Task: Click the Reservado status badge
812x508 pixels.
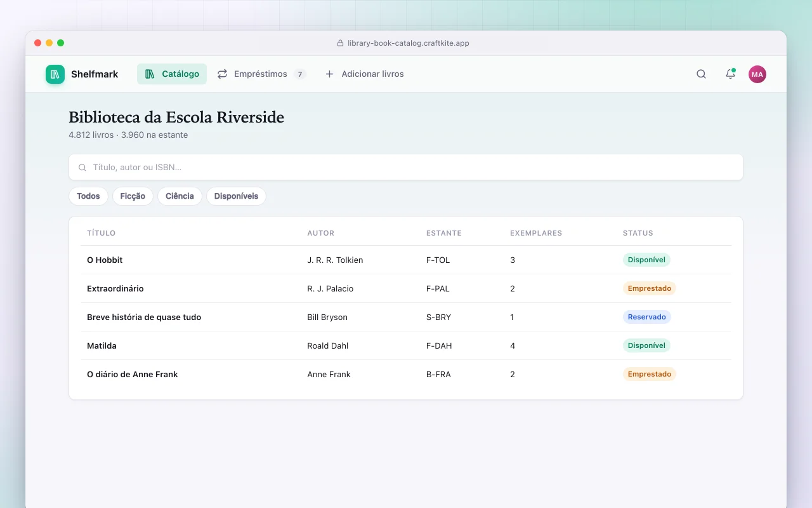Action: coord(647,317)
